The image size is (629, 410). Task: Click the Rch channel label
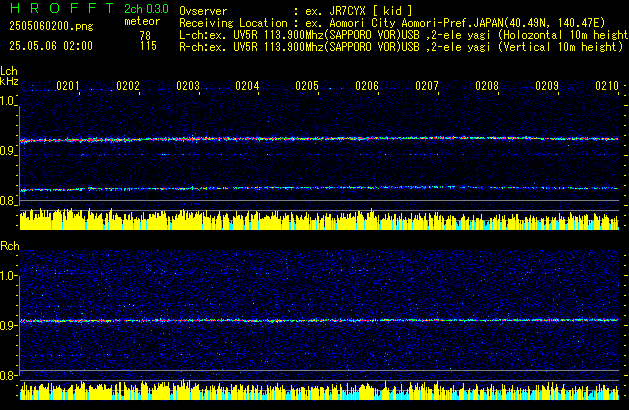[10, 246]
